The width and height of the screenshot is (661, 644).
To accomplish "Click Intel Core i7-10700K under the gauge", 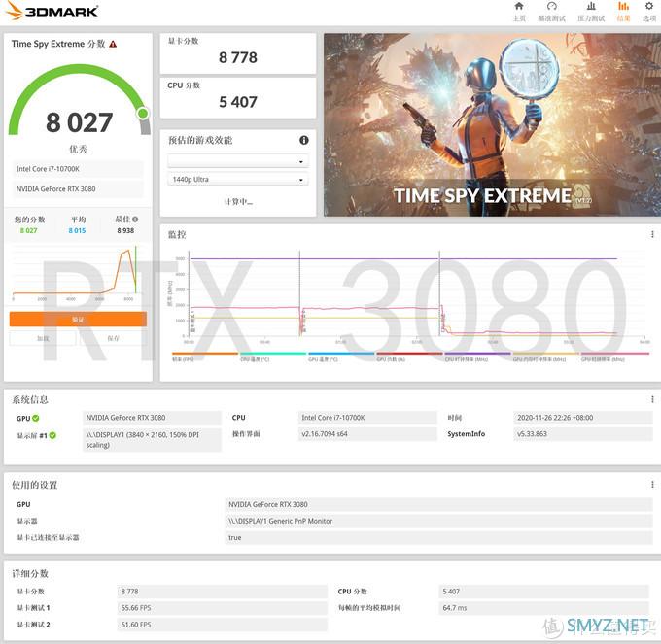I will [x=78, y=169].
